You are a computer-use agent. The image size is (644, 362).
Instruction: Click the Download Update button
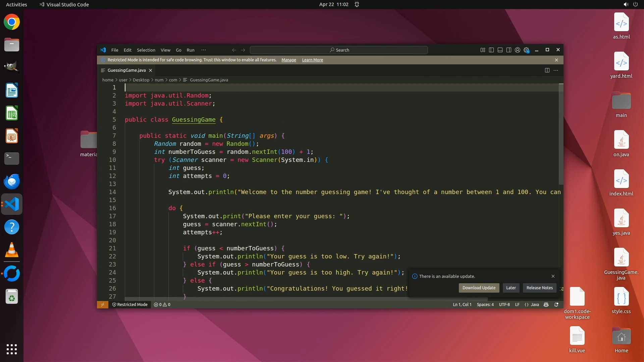click(479, 288)
